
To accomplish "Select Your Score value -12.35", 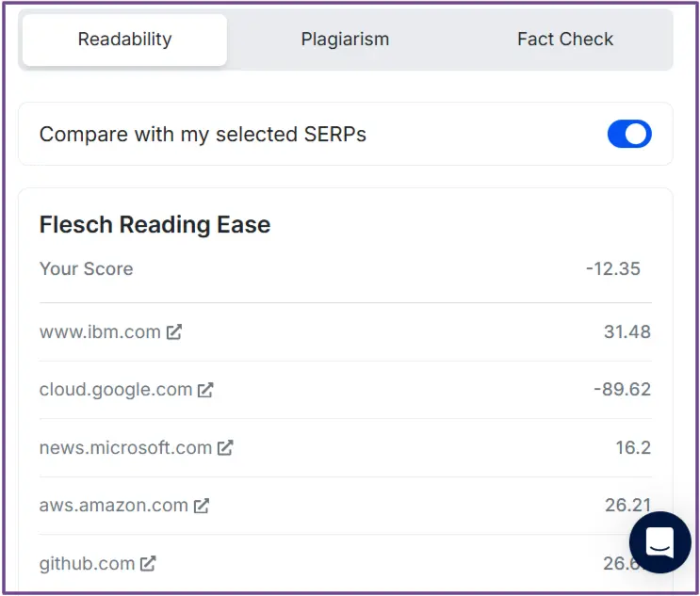I will pyautogui.click(x=612, y=269).
